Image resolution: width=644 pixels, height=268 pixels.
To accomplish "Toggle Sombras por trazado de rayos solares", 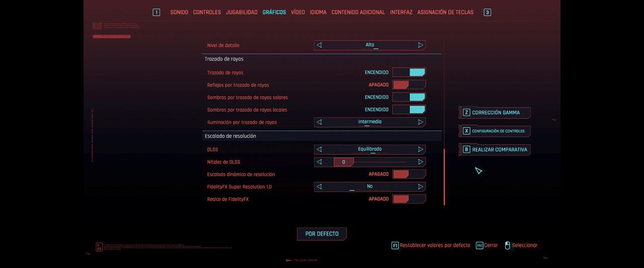I will click(409, 97).
